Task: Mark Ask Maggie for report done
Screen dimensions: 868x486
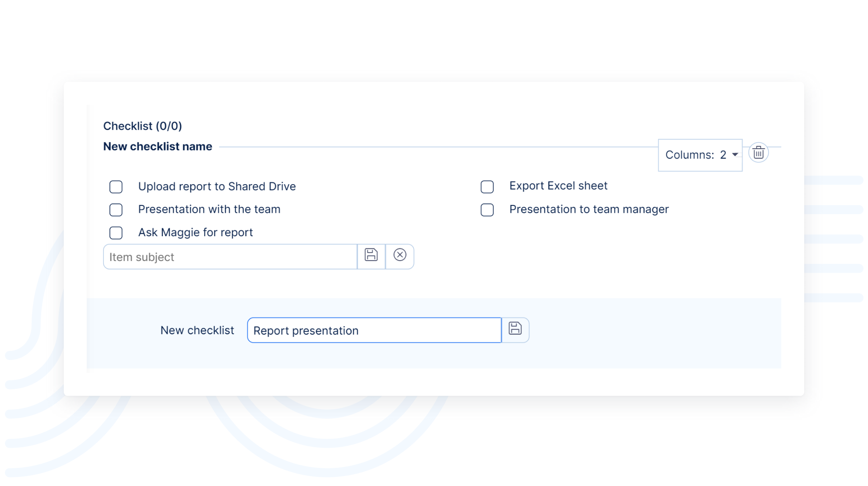Action: 116,233
